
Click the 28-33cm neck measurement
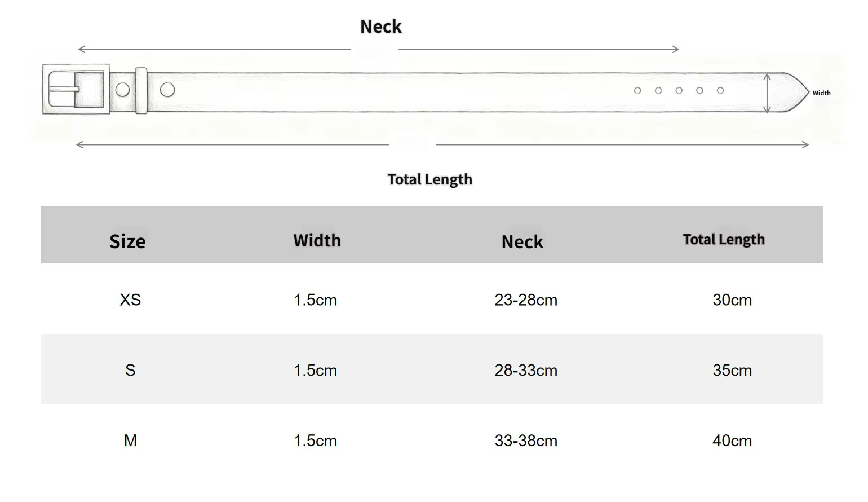point(526,370)
